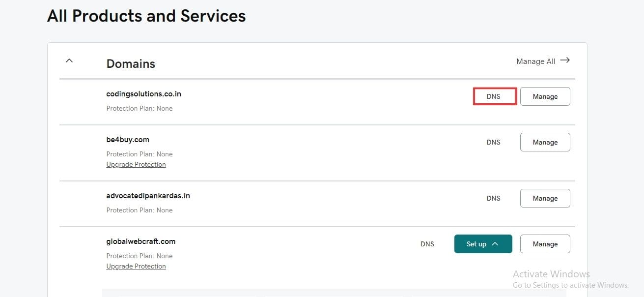Viewport: 644px width, 297px height.
Task: Select the domain name codingsolutions.co.in
Action: [143, 93]
